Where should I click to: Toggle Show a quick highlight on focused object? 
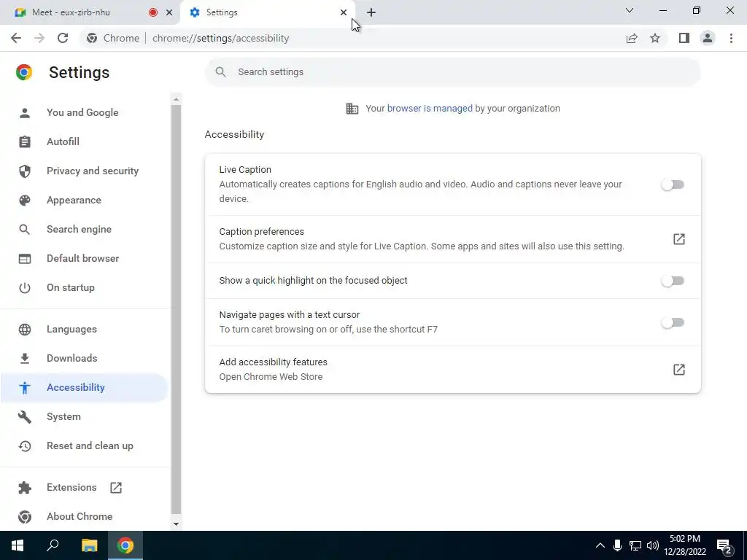(x=673, y=281)
